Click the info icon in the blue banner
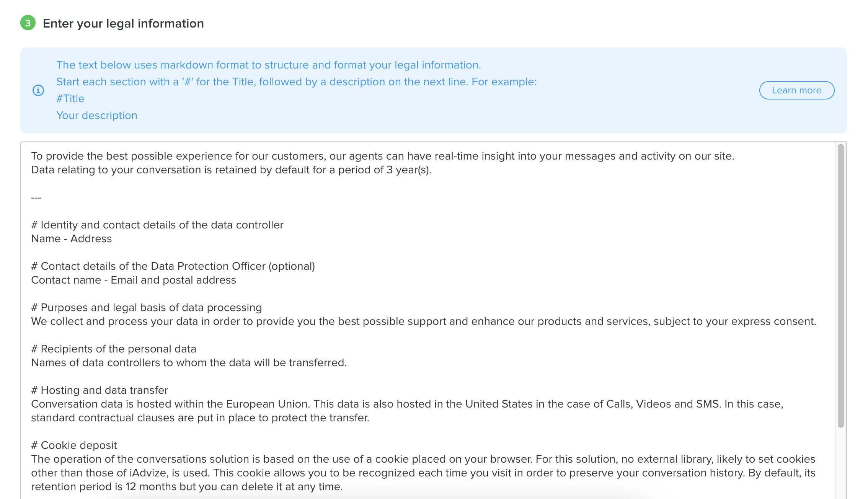Screen dimensions: 868x499 point(38,90)
